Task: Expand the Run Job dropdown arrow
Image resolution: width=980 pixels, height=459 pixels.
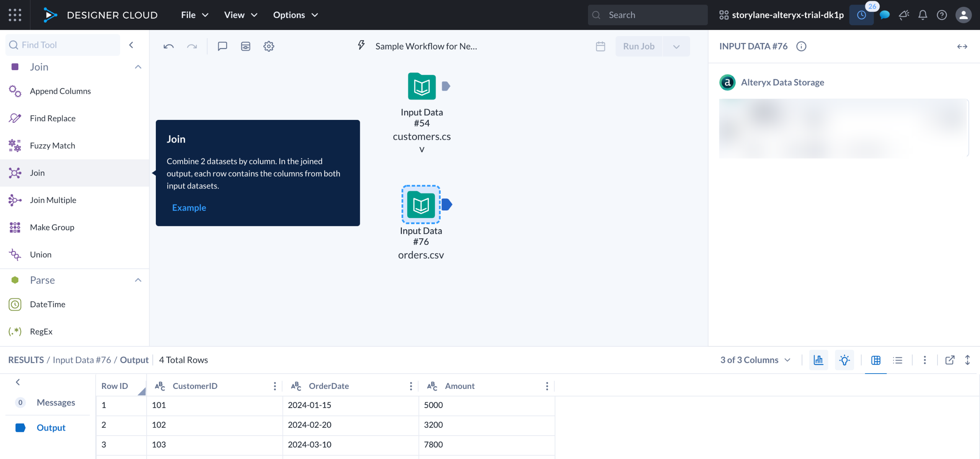Action: [x=676, y=46]
